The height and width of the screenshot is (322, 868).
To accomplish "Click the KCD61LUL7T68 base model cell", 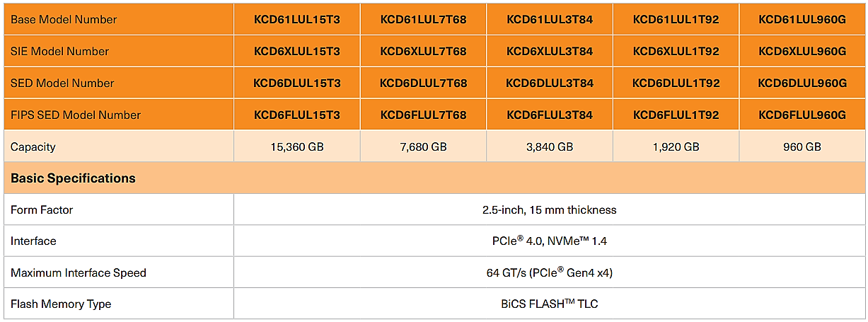I will click(423, 19).
